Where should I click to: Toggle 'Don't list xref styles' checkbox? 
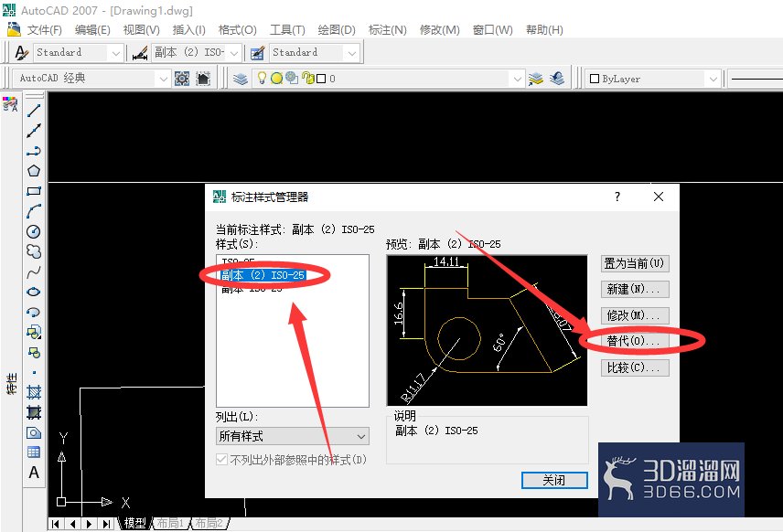tap(221, 460)
